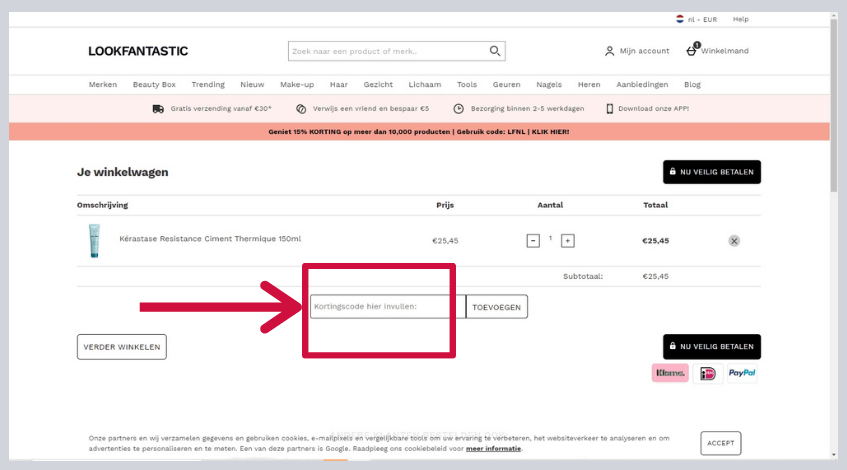Click the Klarna payment icon
This screenshot has width=847, height=470.
point(669,373)
